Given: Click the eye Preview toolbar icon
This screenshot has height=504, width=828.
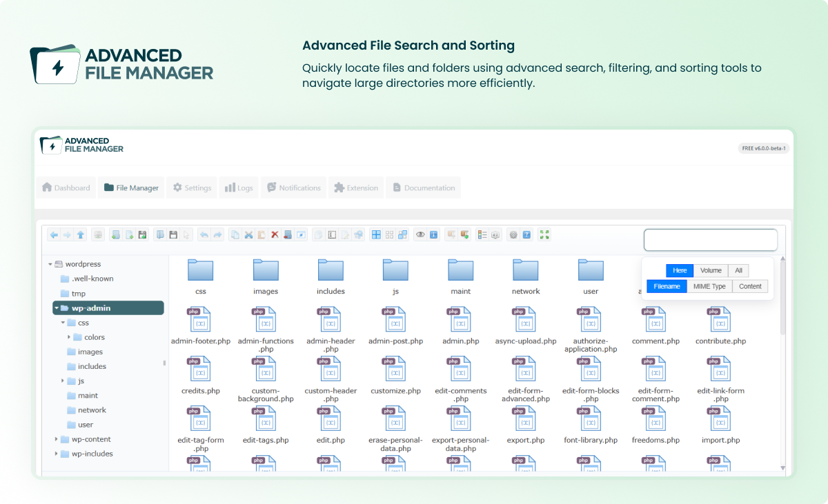Looking at the screenshot, I should tap(420, 235).
